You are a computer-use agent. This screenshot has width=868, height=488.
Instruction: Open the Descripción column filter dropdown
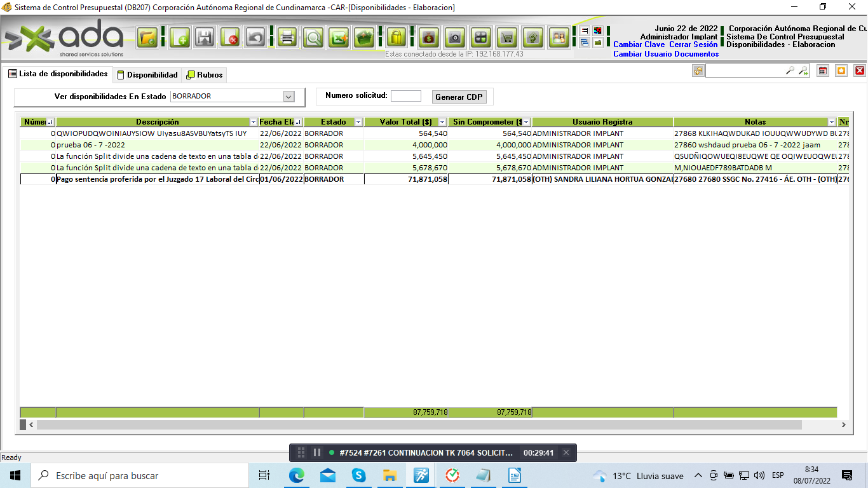click(254, 122)
